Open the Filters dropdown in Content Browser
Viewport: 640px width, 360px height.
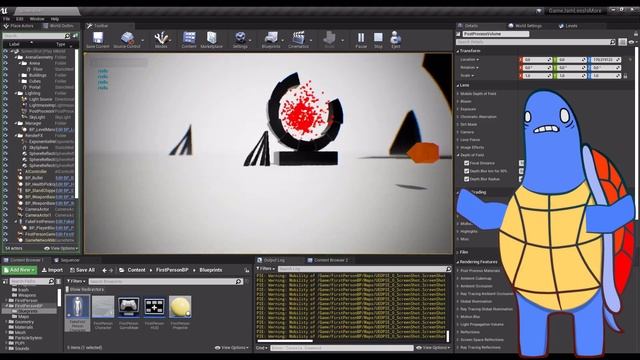76,281
